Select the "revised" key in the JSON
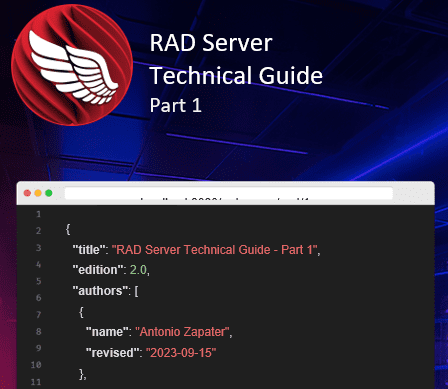The image size is (448, 389). click(112, 352)
